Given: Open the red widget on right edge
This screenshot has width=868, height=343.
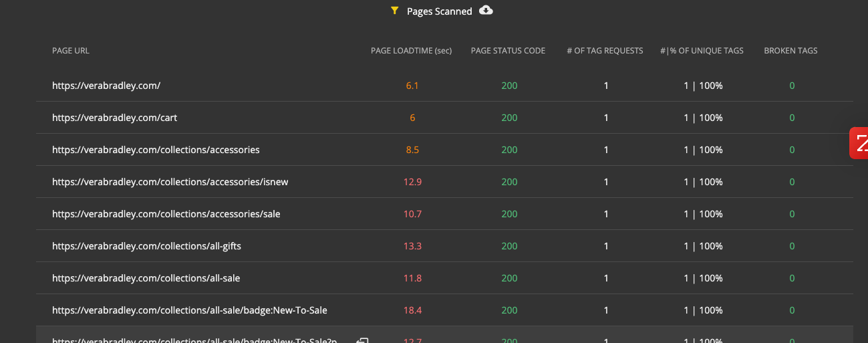Looking at the screenshot, I should coord(860,142).
